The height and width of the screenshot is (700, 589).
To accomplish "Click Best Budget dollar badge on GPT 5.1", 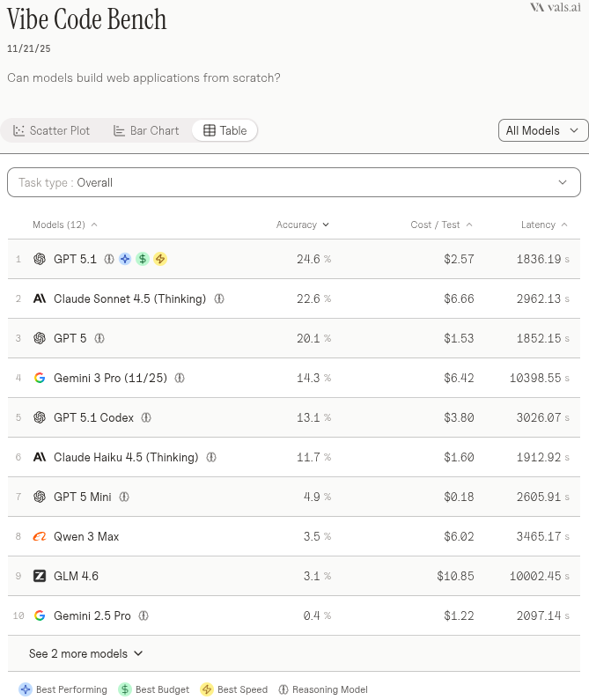I will 143,259.
